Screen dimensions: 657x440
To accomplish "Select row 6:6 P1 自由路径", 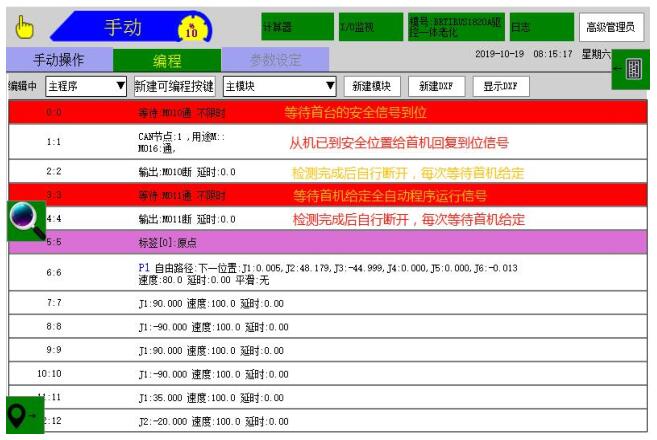I will (328, 273).
